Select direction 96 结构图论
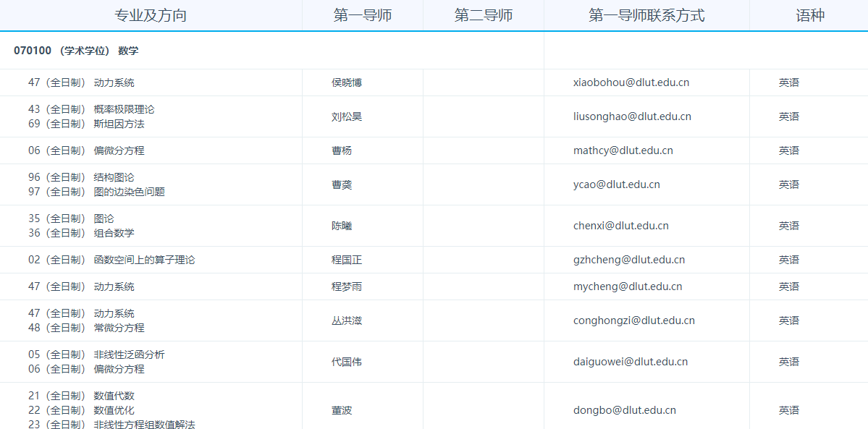The height and width of the screenshot is (429, 868). [x=81, y=177]
